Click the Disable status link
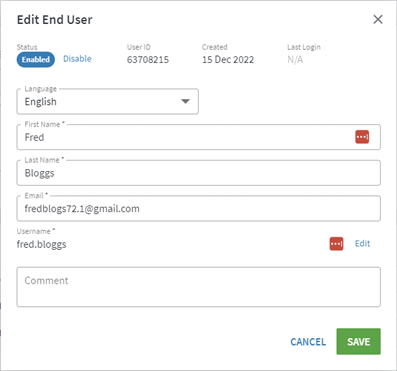 [77, 59]
